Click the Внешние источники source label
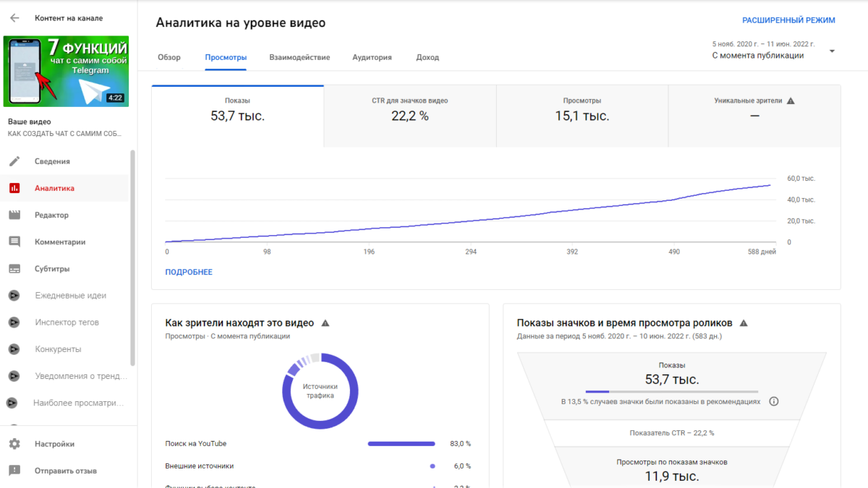868x488 pixels. (200, 466)
